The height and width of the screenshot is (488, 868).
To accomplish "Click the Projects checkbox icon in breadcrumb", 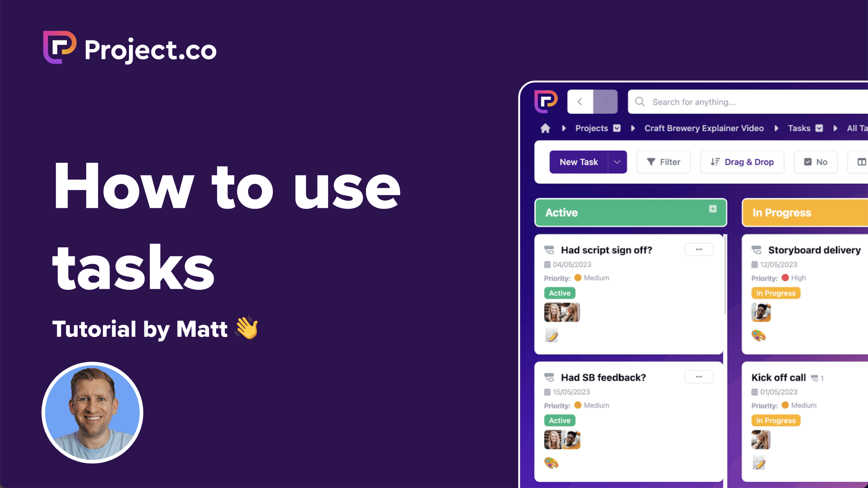I will (617, 128).
